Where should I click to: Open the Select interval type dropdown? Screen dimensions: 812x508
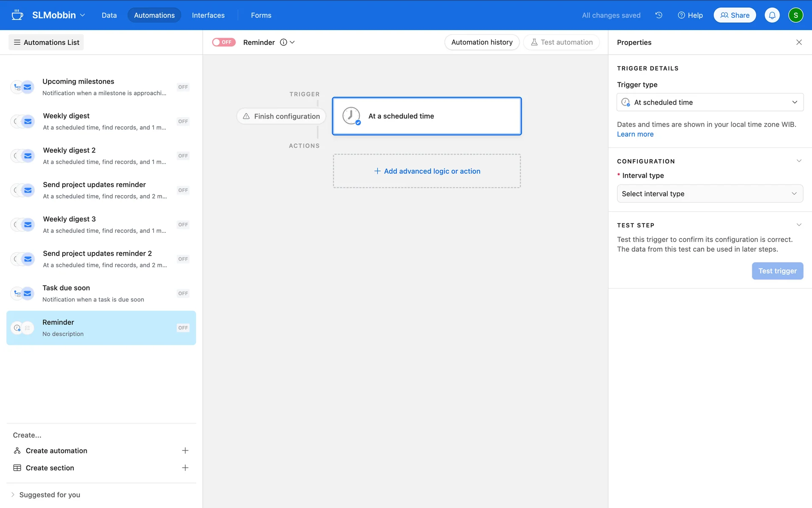pyautogui.click(x=710, y=194)
